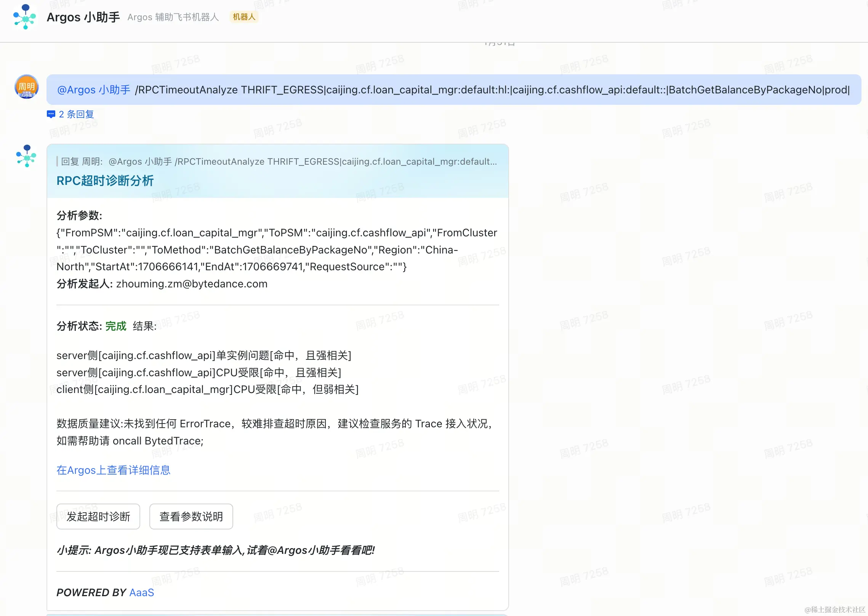This screenshot has height=616, width=868.
Task: Click the quoted 回复 周明 reference line
Action: pos(278,162)
